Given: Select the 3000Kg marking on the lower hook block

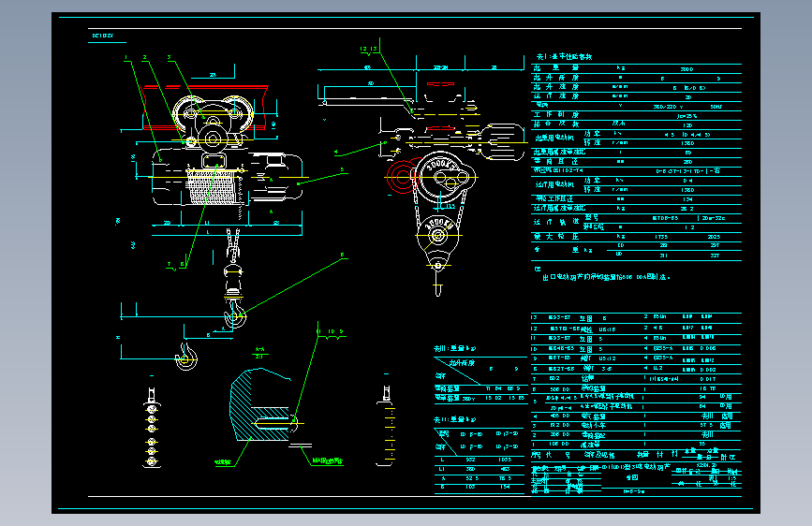Looking at the screenshot, I should (x=439, y=225).
